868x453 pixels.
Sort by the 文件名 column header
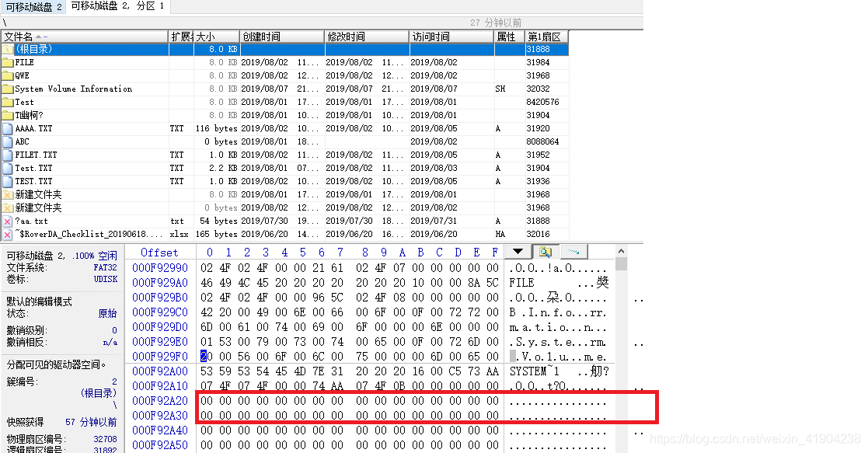pos(84,37)
